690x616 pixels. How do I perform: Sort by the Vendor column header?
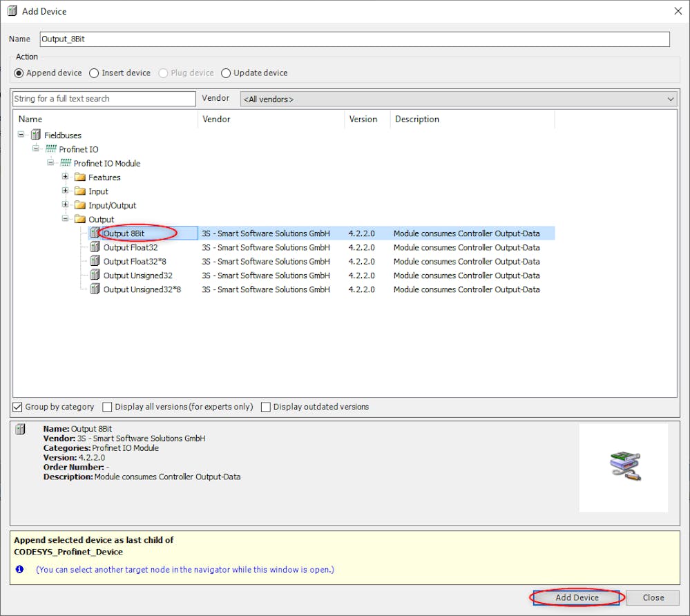[x=271, y=119]
